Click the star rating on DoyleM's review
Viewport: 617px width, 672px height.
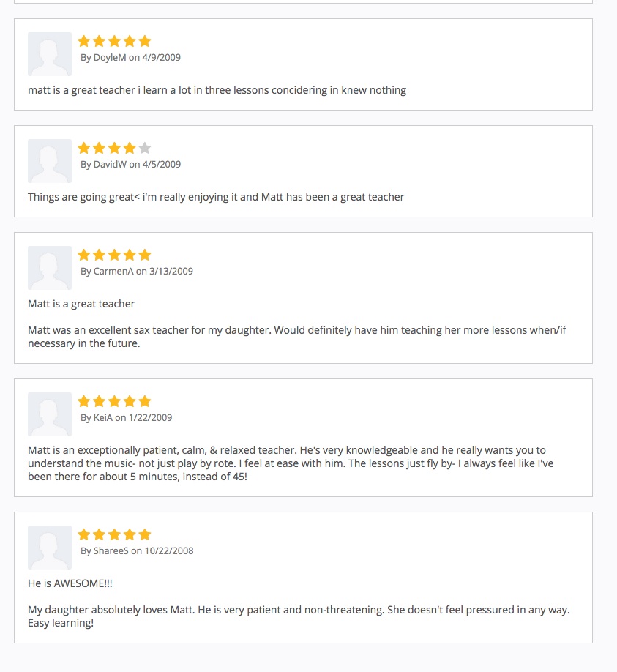(114, 41)
